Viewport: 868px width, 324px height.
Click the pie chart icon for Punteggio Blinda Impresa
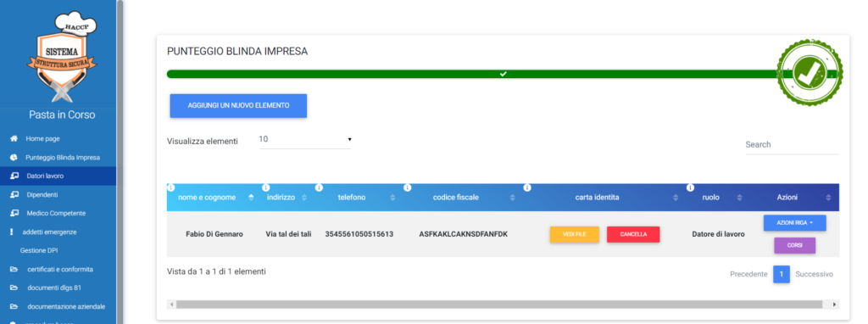14,158
